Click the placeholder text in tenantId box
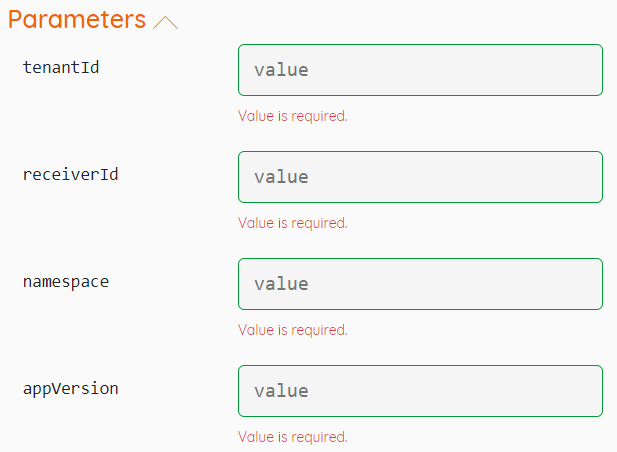The image size is (617, 452). tap(281, 70)
